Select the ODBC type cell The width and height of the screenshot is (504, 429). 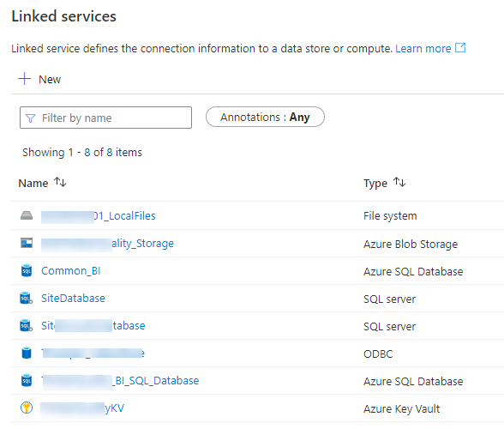378,354
